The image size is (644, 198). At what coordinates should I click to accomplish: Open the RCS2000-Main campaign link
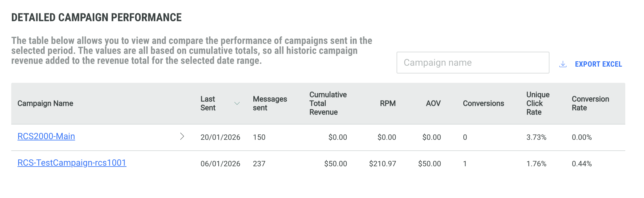click(x=46, y=136)
